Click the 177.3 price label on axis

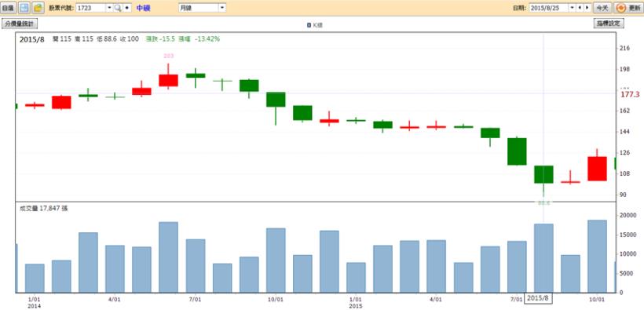pyautogui.click(x=630, y=95)
